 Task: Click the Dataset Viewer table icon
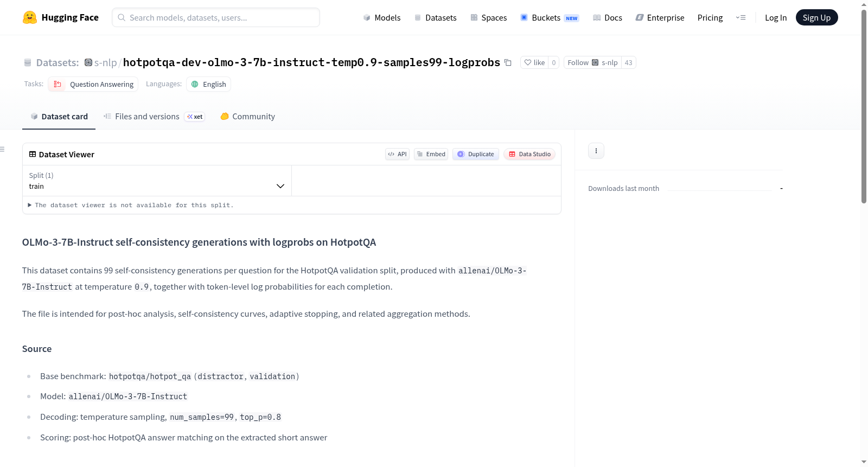pos(33,154)
